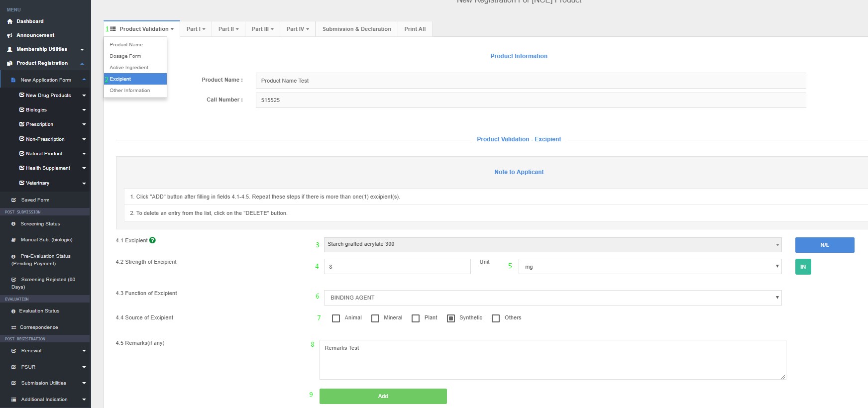Image resolution: width=868 pixels, height=408 pixels.
Task: Click the help icon beside 4.1 Excipient
Action: 152,240
